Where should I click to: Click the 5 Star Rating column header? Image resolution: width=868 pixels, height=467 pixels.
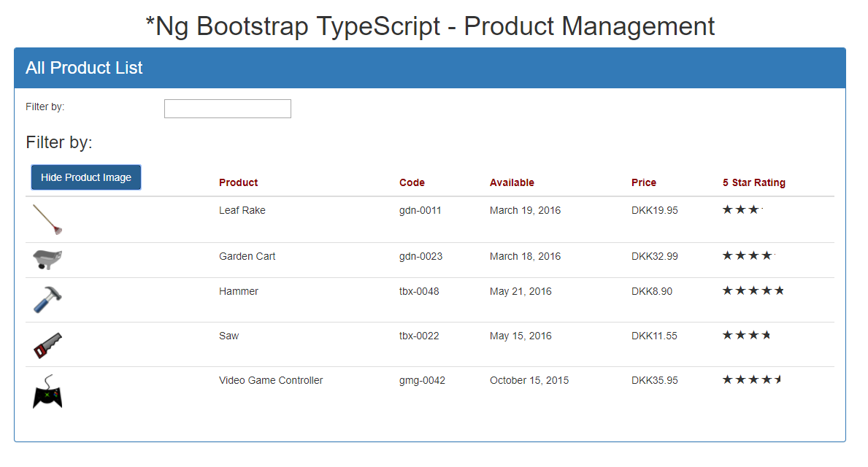pyautogui.click(x=754, y=182)
